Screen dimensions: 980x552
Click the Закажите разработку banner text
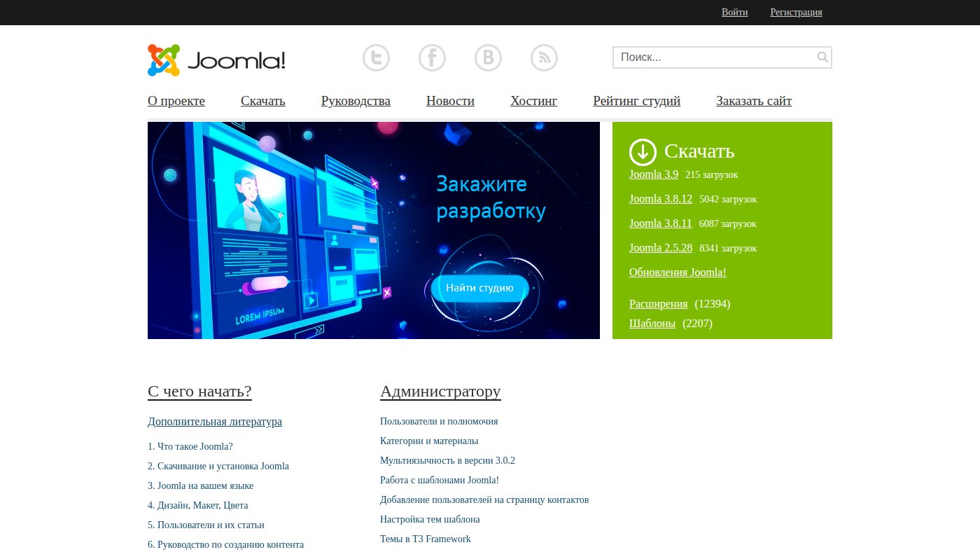491,198
